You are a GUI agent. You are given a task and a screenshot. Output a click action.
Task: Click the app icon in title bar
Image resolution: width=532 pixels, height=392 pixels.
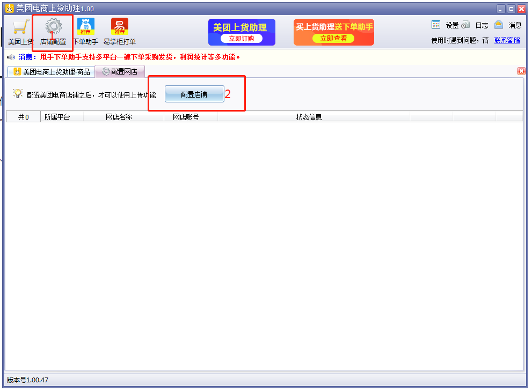coord(10,9)
